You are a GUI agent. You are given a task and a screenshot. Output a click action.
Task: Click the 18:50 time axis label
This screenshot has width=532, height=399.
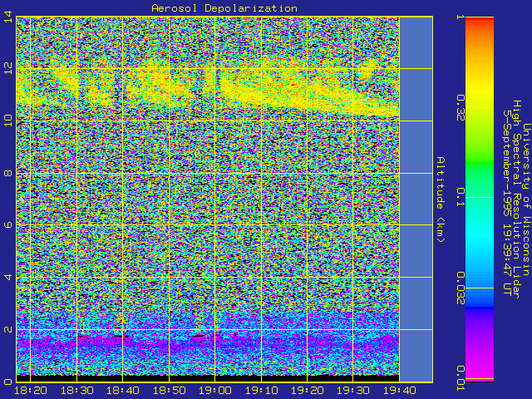pos(169,391)
